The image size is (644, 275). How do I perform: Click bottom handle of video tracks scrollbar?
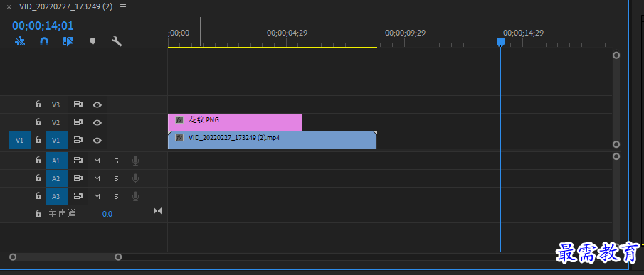click(x=616, y=144)
